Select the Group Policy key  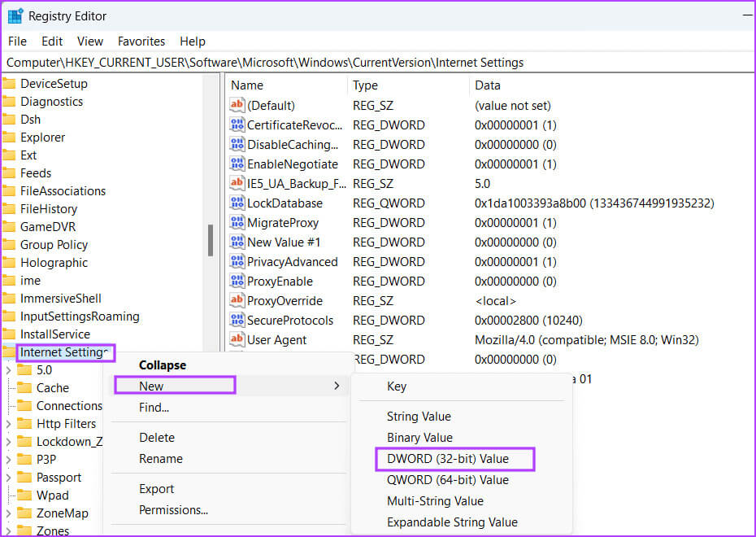click(x=54, y=245)
